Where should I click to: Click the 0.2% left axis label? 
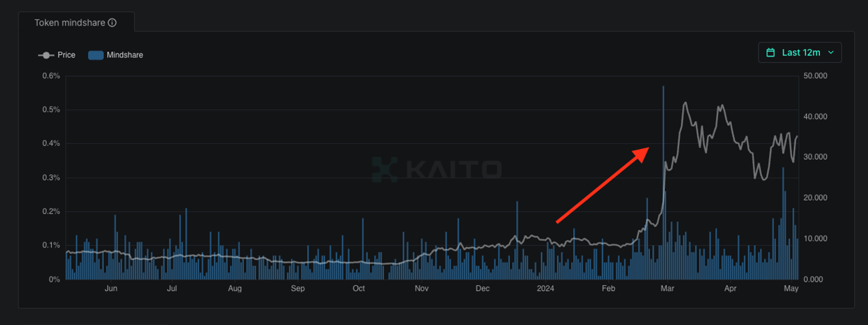pyautogui.click(x=51, y=212)
